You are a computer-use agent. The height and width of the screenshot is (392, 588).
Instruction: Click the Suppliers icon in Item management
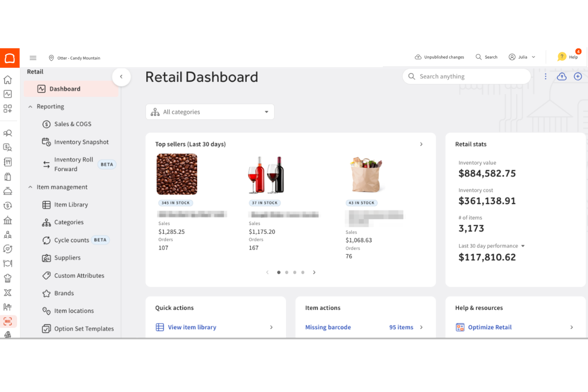[46, 258]
